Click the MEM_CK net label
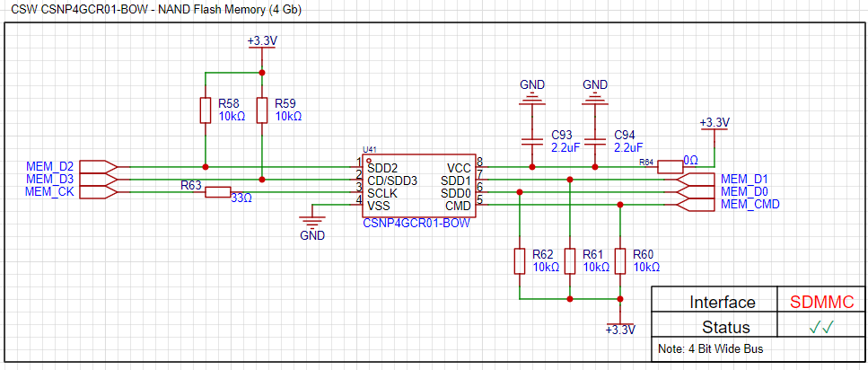 [x=50, y=191]
